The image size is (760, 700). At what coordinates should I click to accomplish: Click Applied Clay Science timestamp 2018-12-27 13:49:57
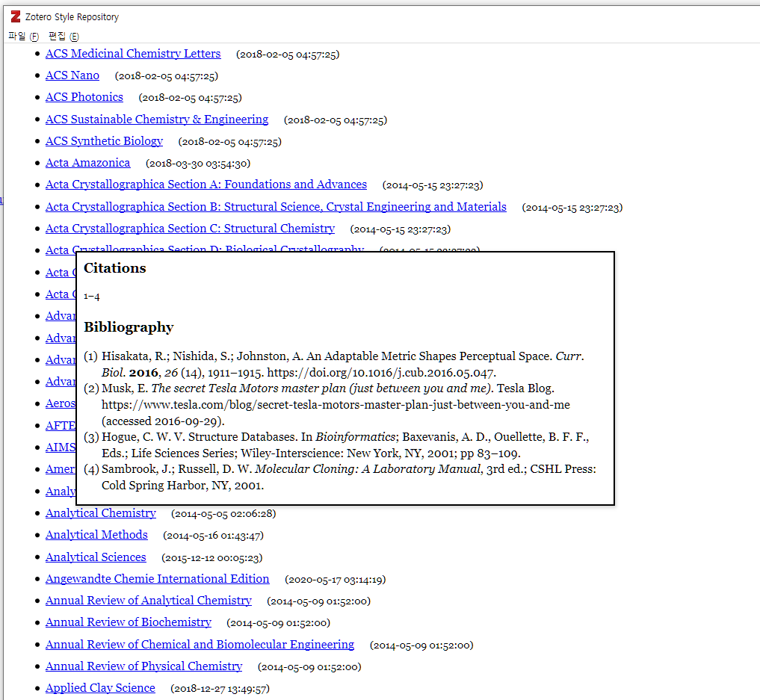pos(220,690)
